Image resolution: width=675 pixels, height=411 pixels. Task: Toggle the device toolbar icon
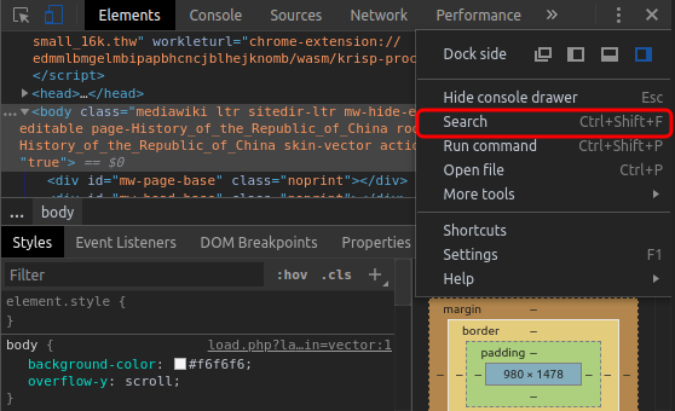[54, 15]
